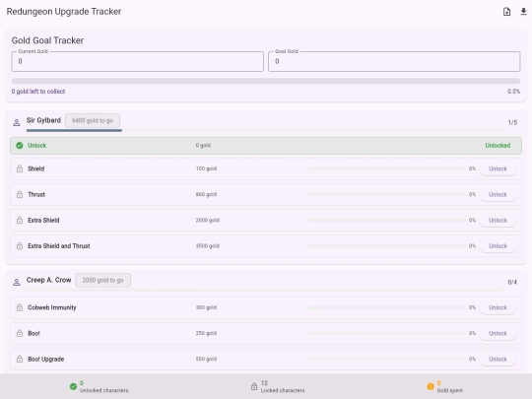
Task: Click the 1/5 progress counter
Action: coord(512,122)
